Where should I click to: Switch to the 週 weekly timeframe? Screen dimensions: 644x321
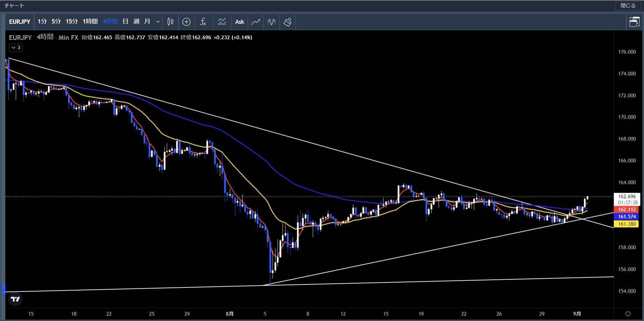pyautogui.click(x=136, y=22)
